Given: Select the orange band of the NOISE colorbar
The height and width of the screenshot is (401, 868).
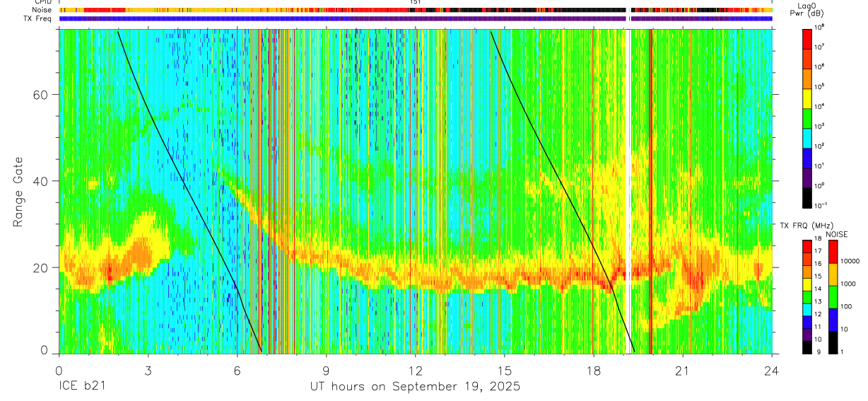Looking at the screenshot, I should coord(833,274).
